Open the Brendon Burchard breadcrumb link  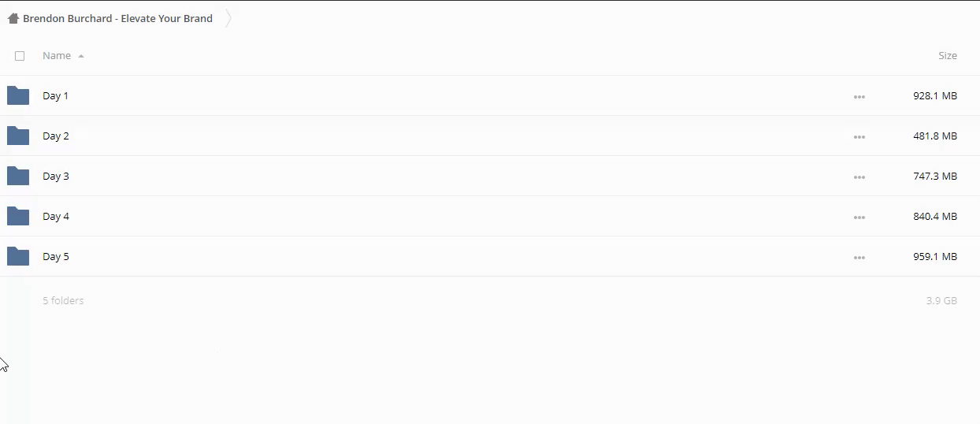117,18
